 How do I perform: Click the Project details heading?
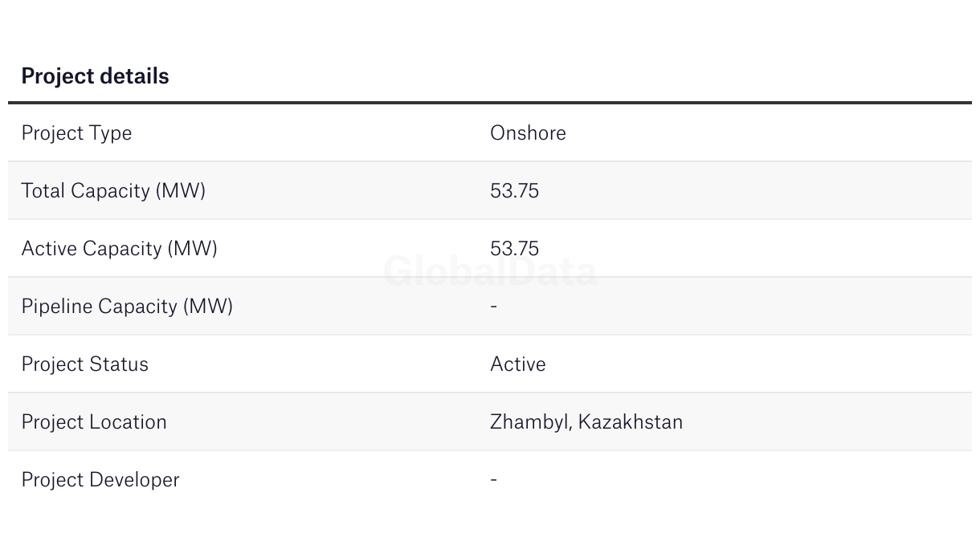[95, 76]
